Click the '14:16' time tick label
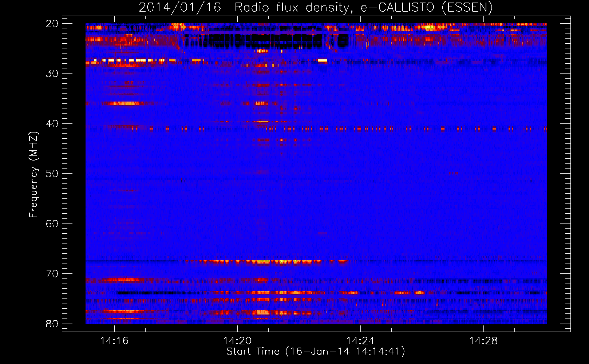The image size is (589, 364). tap(114, 341)
